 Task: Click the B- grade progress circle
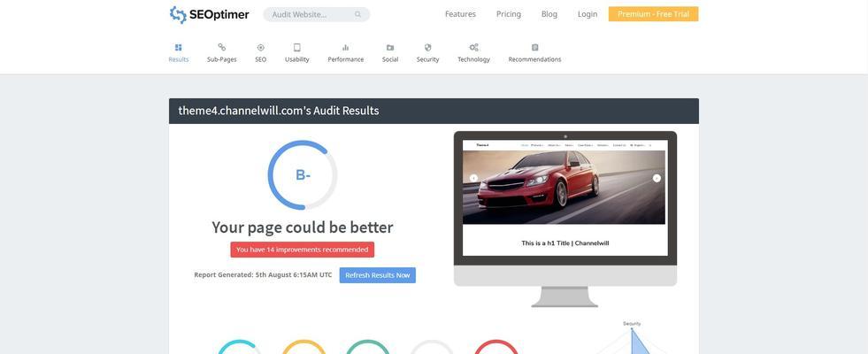[x=303, y=175]
